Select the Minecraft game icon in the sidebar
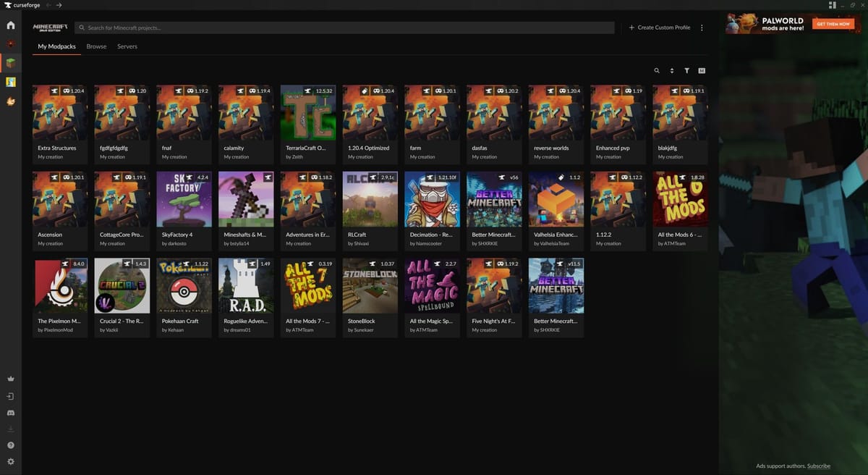 pyautogui.click(x=10, y=62)
